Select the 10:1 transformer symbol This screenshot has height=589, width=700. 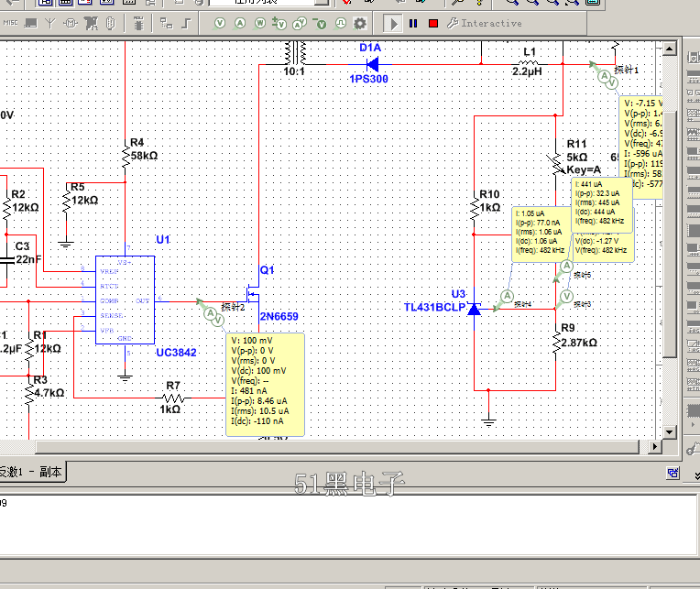(295, 53)
